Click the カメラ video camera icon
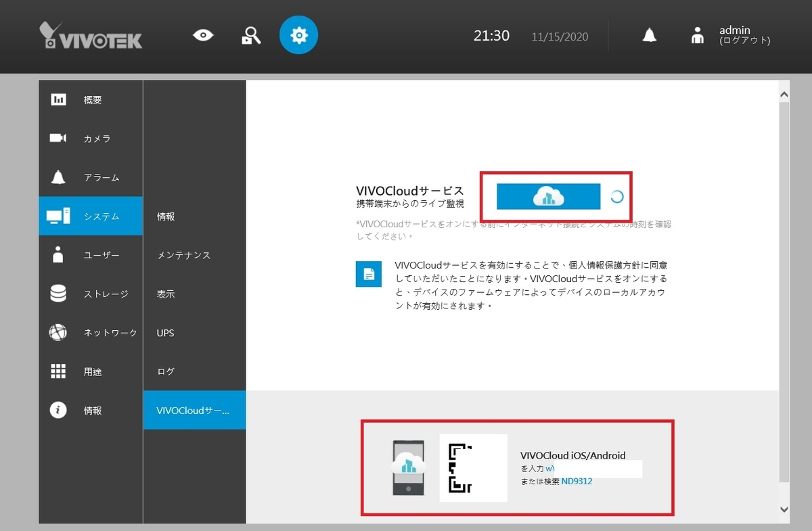Image resolution: width=812 pixels, height=531 pixels. pos(58,139)
